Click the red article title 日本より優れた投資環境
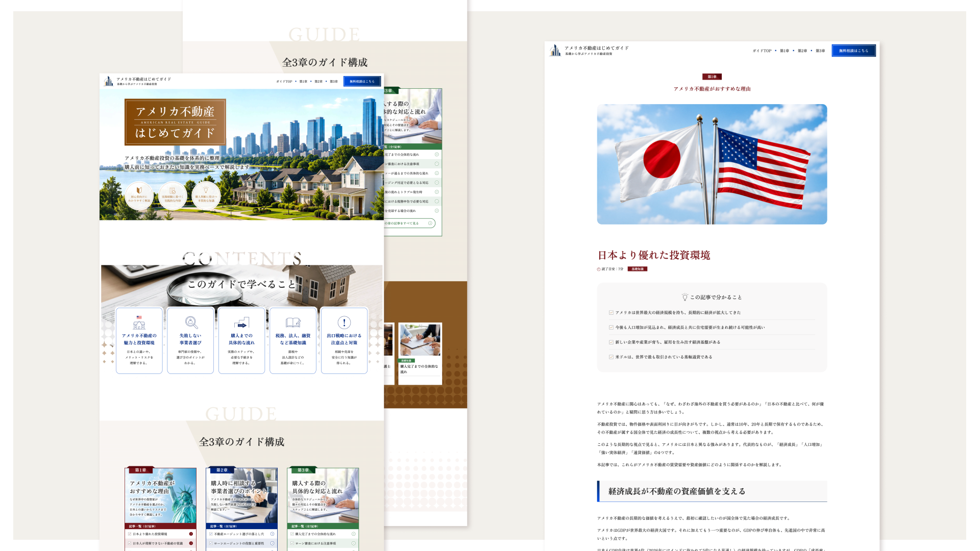This screenshot has height=551, width=980. 654,255
